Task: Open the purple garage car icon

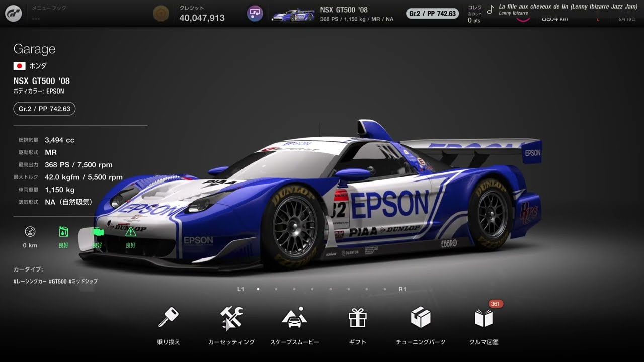Action: pos(255,14)
